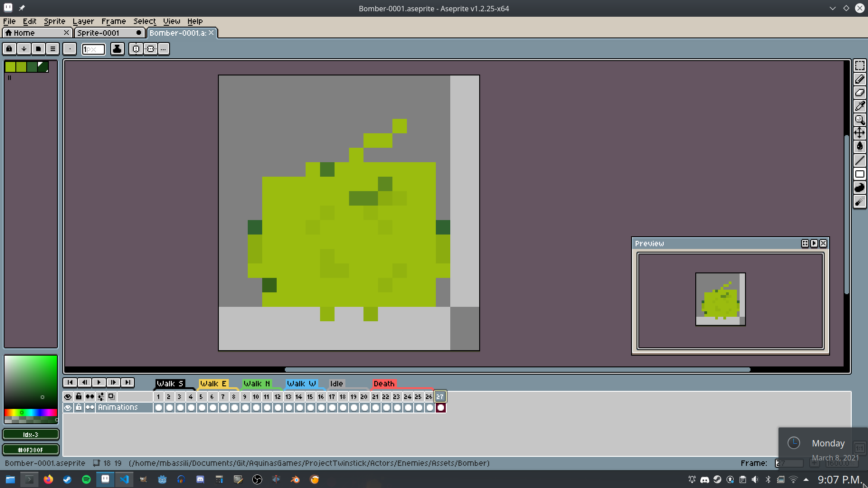Toggle onion skin in timeline header

pos(111,397)
